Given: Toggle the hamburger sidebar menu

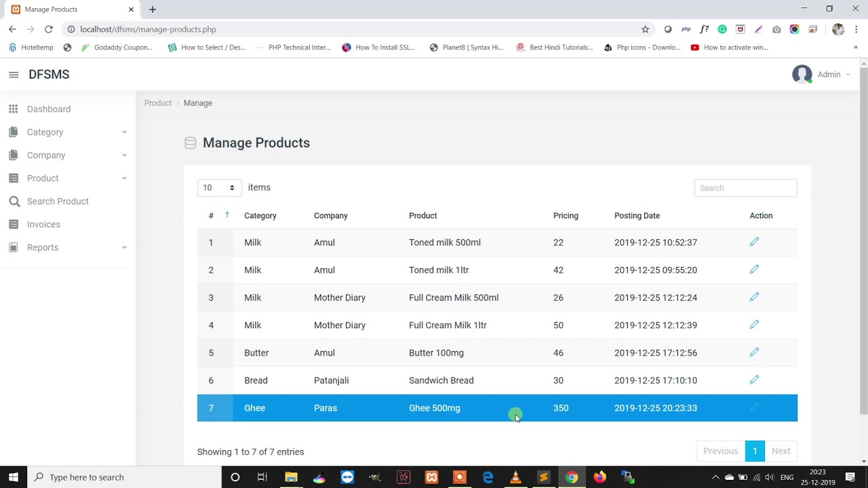Looking at the screenshot, I should click(x=14, y=75).
